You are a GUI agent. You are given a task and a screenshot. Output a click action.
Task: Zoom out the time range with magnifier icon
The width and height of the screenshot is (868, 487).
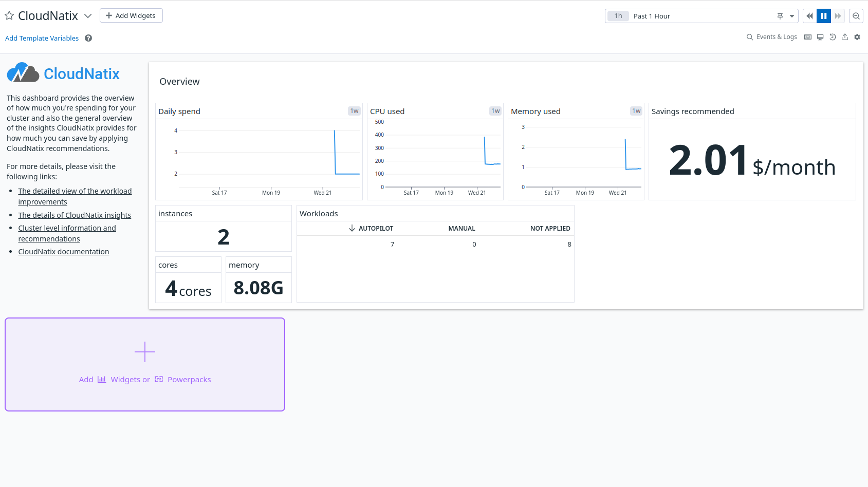coord(856,16)
